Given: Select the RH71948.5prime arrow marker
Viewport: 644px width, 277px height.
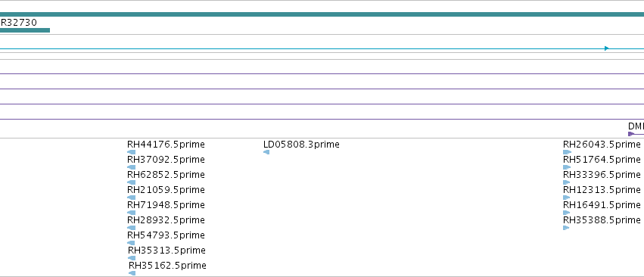Looking at the screenshot, I should click(x=132, y=213).
